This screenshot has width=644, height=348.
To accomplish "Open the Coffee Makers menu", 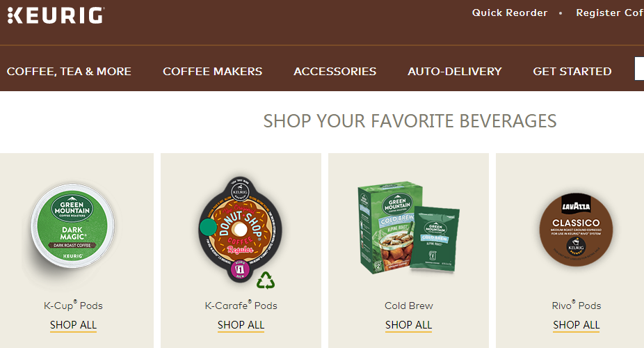I will 212,72.
